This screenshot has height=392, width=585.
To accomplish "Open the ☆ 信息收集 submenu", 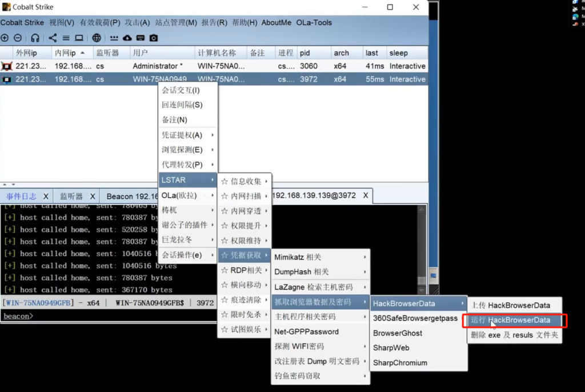I will click(x=245, y=182).
